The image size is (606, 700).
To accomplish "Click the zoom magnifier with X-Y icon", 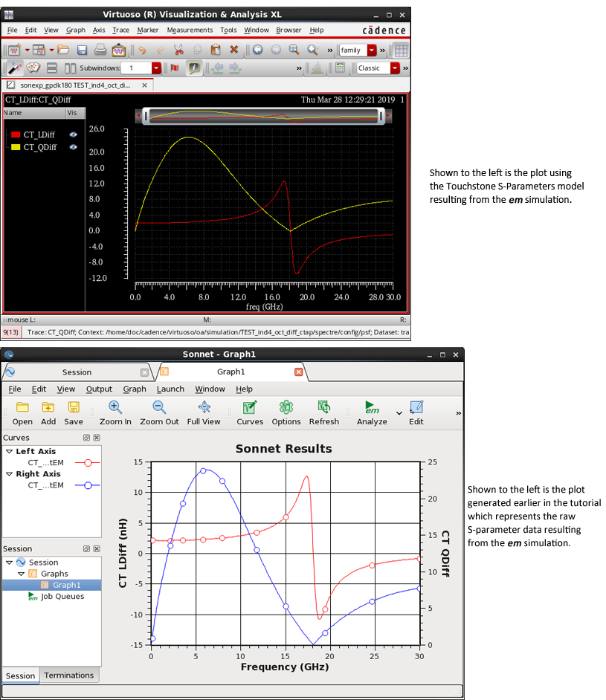I will coord(312,50).
